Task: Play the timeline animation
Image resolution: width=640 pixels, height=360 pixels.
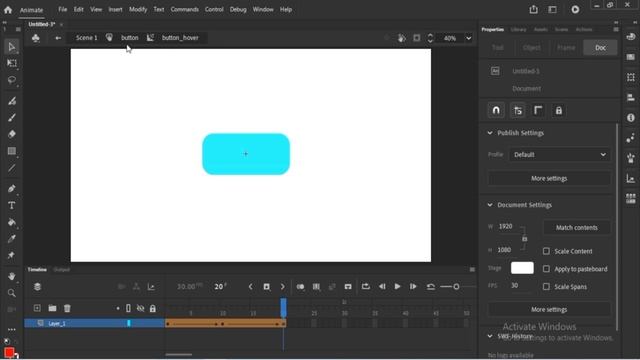Action: click(397, 287)
